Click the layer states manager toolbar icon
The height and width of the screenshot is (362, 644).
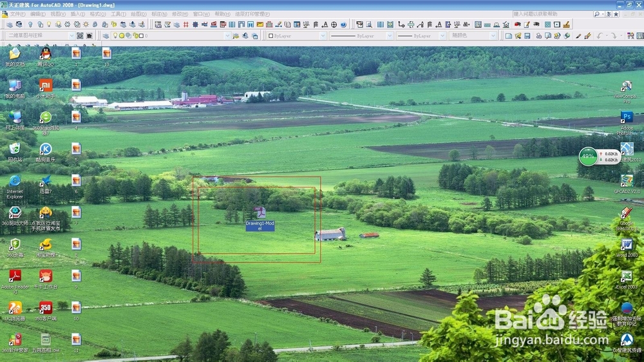pyautogui.click(x=254, y=35)
